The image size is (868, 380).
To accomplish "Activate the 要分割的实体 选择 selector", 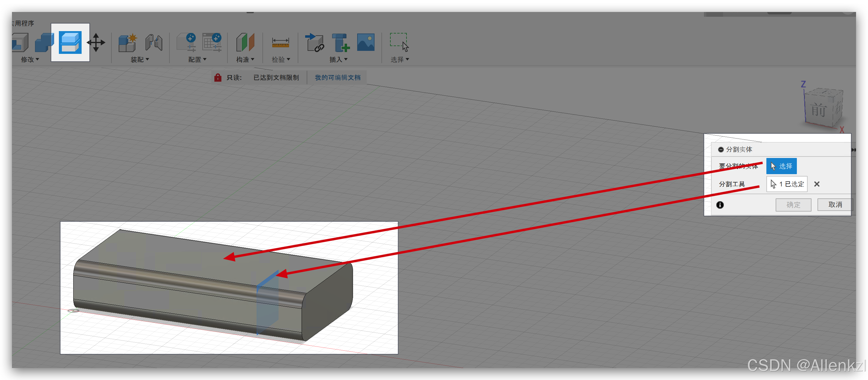I will point(781,166).
